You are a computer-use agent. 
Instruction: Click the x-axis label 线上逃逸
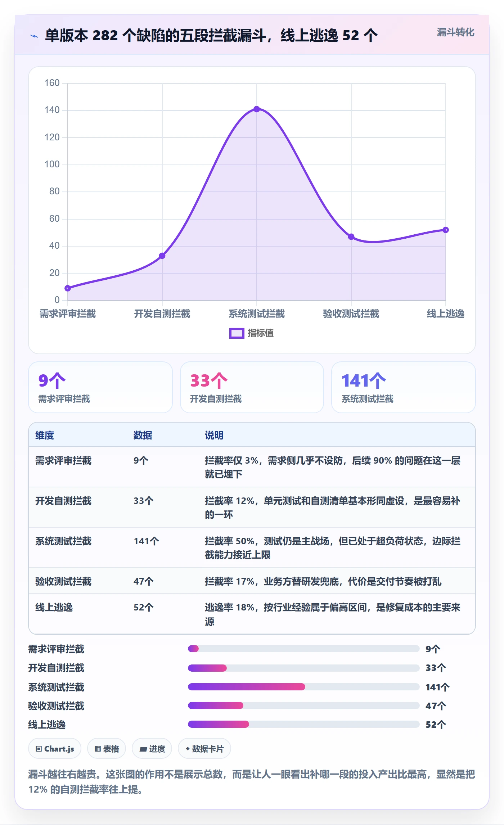(445, 314)
